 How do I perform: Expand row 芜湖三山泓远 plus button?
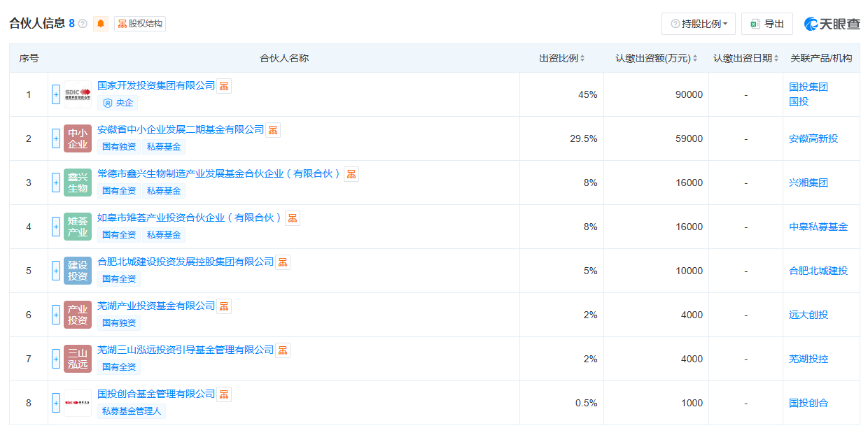click(x=56, y=359)
